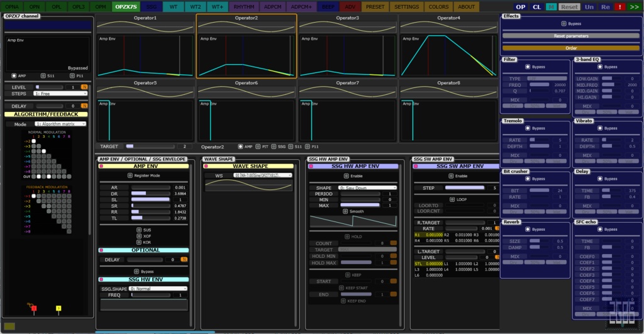This screenshot has height=334, width=644.
Task: Open the PRESET tab
Action: pyautogui.click(x=375, y=7)
